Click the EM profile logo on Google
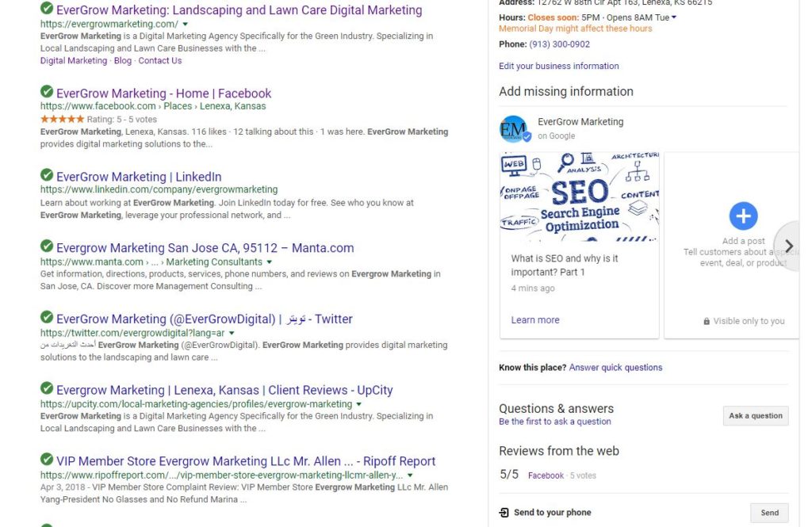The image size is (812, 527). (x=514, y=128)
